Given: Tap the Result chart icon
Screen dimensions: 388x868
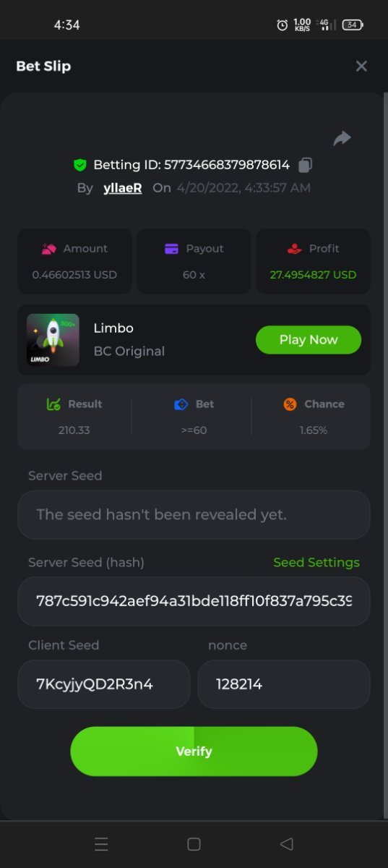Looking at the screenshot, I should pos(53,404).
